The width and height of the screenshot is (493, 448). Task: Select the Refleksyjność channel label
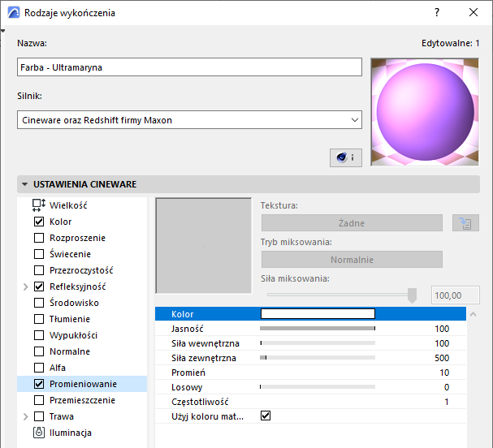coord(78,286)
